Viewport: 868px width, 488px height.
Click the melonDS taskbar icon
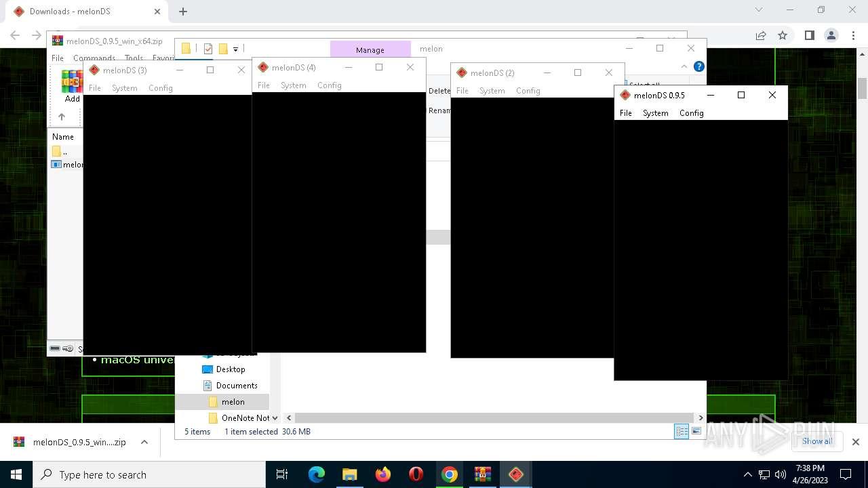pos(516,474)
